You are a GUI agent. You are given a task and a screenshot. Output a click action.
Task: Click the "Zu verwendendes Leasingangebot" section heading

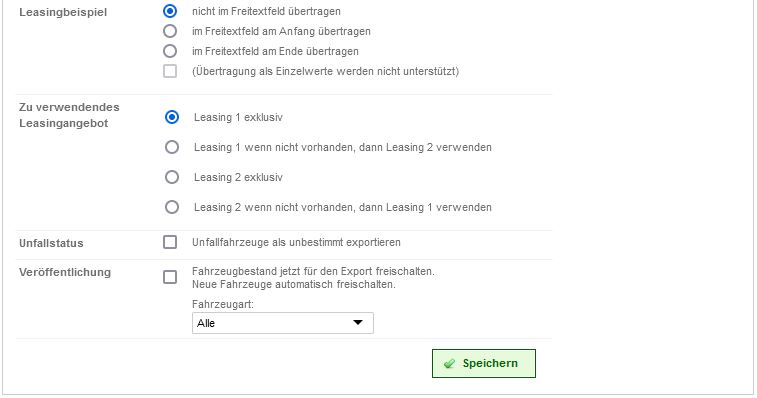(x=70, y=115)
